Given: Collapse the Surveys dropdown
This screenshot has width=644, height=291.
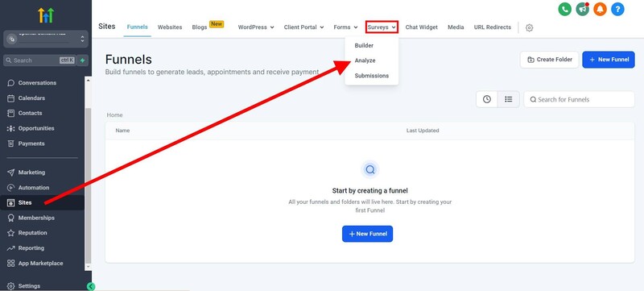Looking at the screenshot, I should [x=382, y=27].
